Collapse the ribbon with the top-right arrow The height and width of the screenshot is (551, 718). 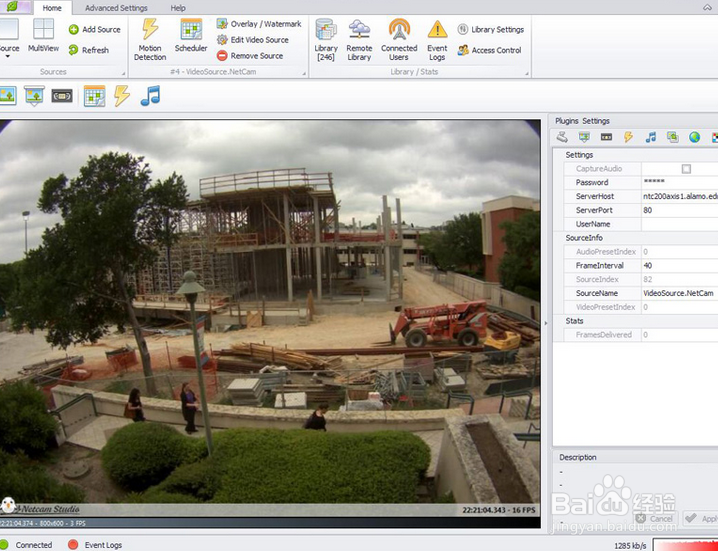tap(707, 8)
